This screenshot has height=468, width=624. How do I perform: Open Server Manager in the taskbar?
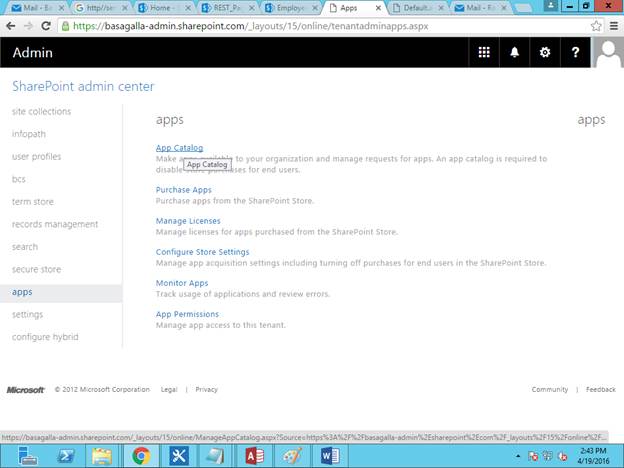[x=27, y=456]
